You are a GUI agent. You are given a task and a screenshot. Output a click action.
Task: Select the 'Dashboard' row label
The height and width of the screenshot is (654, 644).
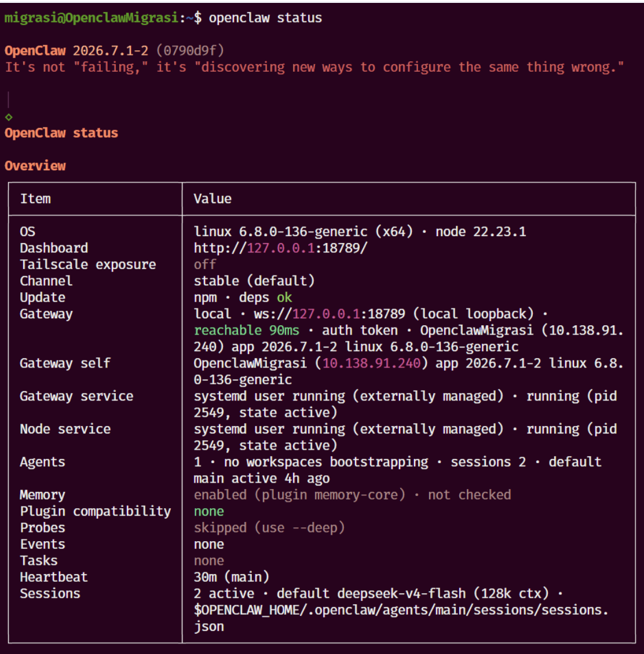[54, 248]
